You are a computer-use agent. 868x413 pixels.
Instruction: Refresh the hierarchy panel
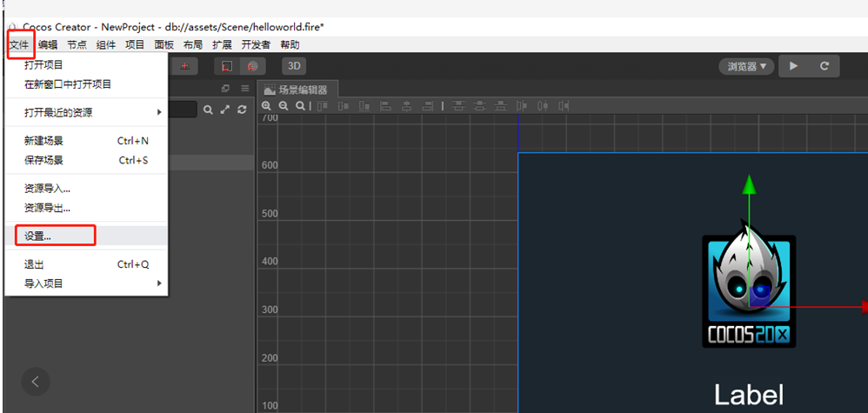(242, 110)
